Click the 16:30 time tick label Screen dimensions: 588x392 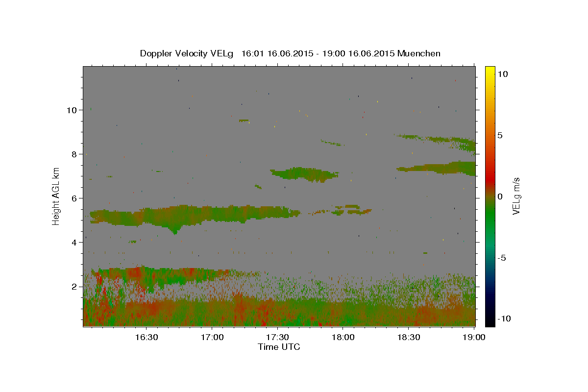tap(146, 338)
